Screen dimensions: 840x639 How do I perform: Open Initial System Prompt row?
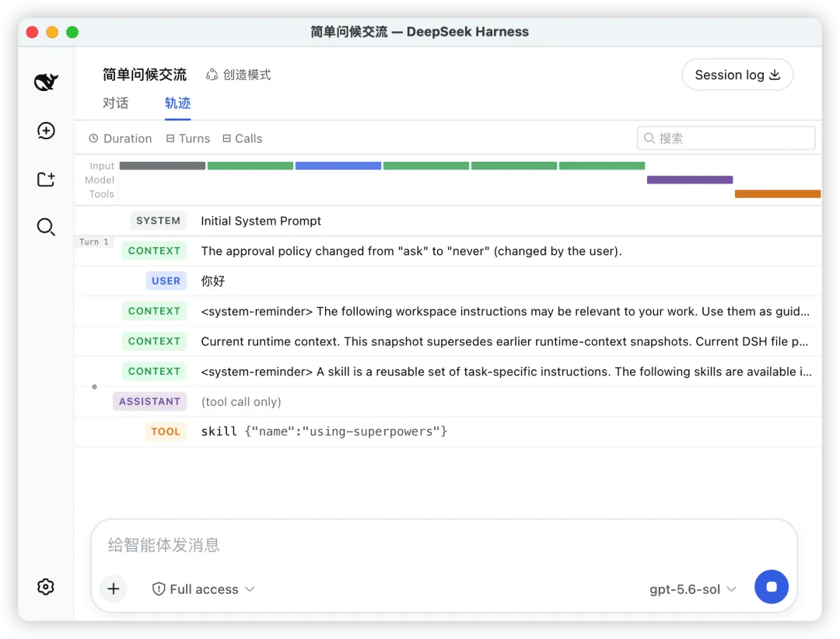click(x=448, y=221)
